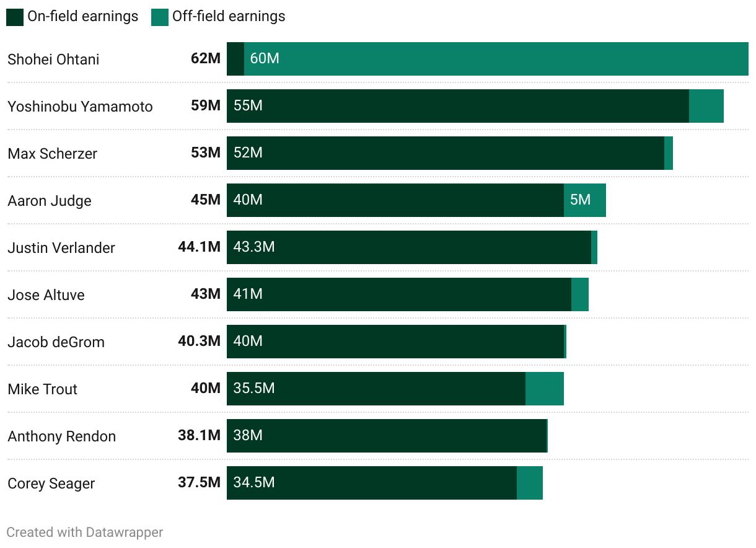Click the On-field earnings legend swatch
Viewport: 756px width, 548px height.
pyautogui.click(x=15, y=17)
